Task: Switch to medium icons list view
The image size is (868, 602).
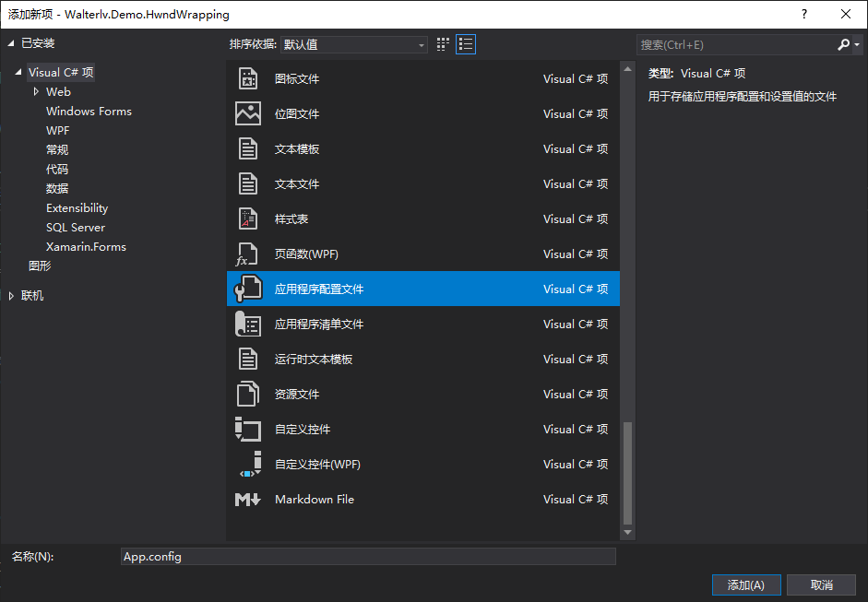Action: (466, 44)
